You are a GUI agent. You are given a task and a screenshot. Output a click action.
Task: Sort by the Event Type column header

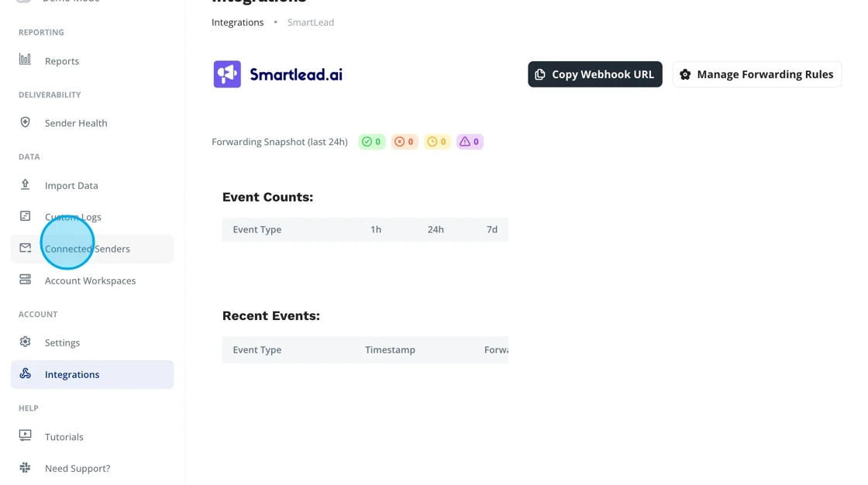257,229
